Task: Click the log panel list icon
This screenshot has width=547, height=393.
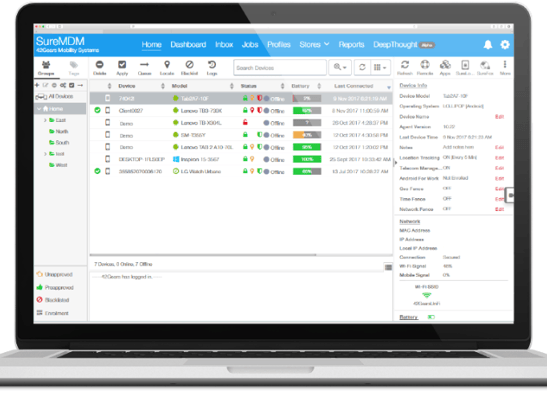Action: point(388,267)
